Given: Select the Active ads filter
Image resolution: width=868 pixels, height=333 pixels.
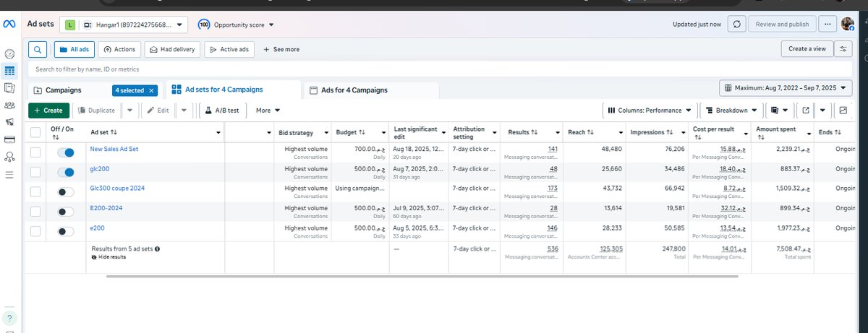Looking at the screenshot, I should (229, 49).
